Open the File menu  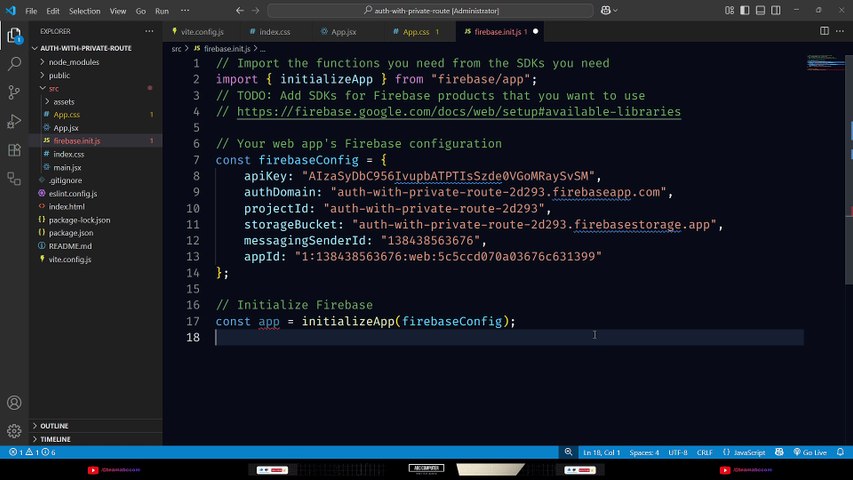coord(32,11)
